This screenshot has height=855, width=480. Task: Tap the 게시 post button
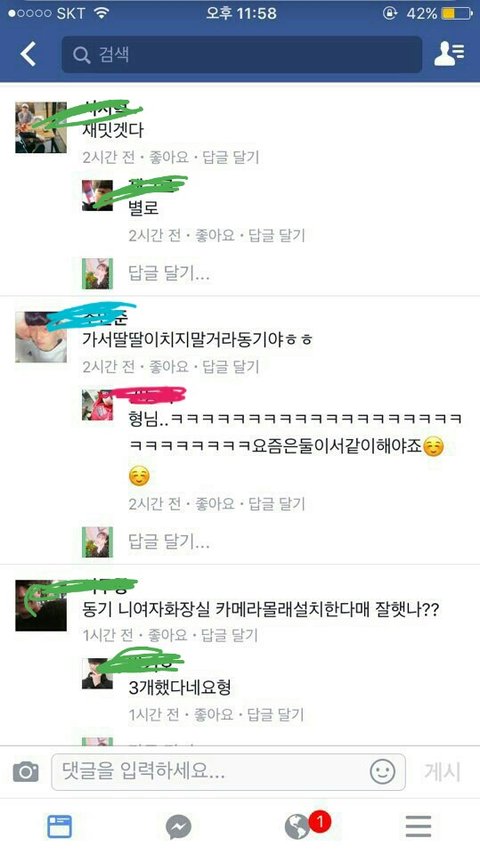(442, 772)
